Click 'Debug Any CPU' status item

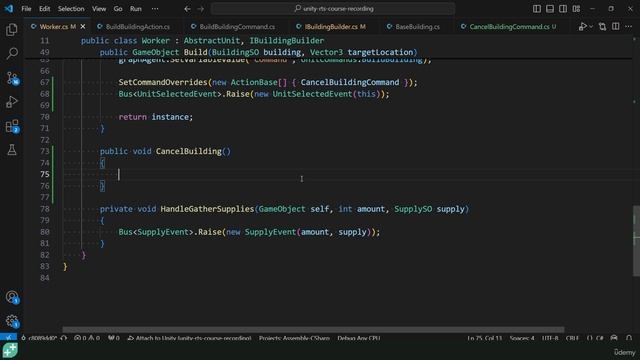(358, 338)
